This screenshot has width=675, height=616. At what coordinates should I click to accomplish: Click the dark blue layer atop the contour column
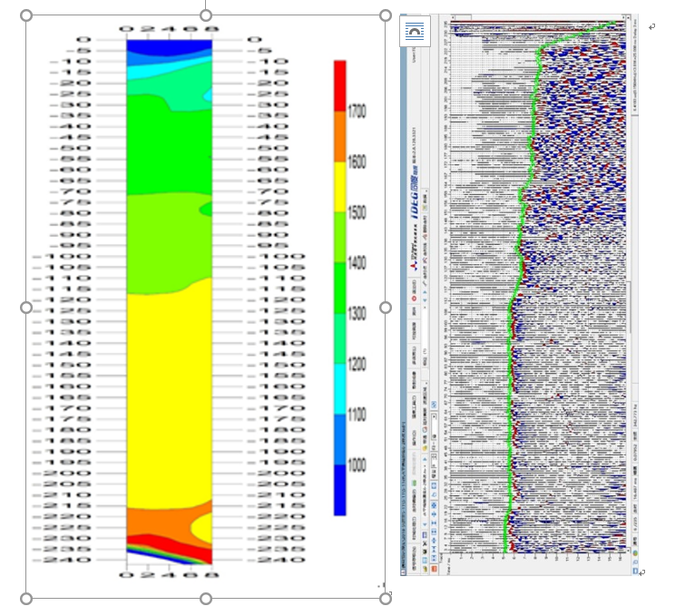[169, 44]
